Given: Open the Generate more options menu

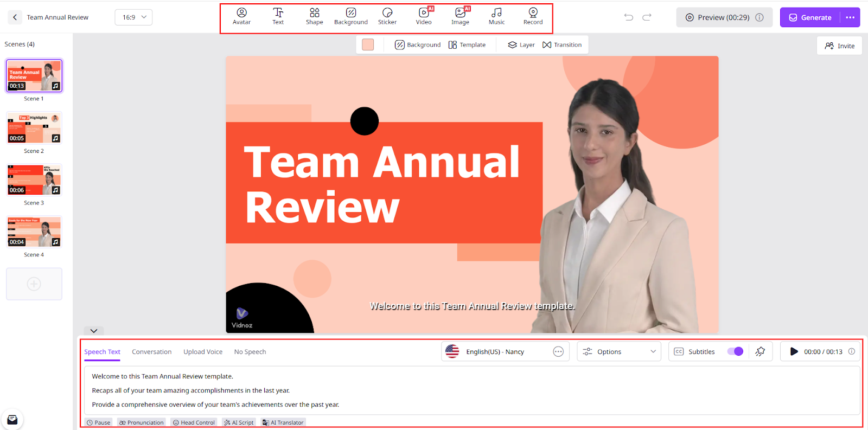Looking at the screenshot, I should point(850,17).
